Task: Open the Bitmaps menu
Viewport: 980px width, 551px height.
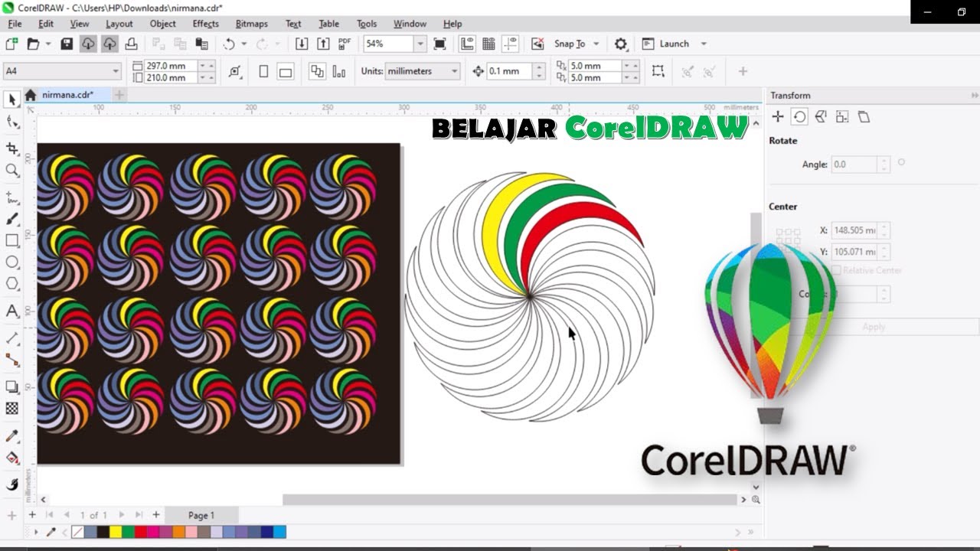Action: pyautogui.click(x=251, y=24)
